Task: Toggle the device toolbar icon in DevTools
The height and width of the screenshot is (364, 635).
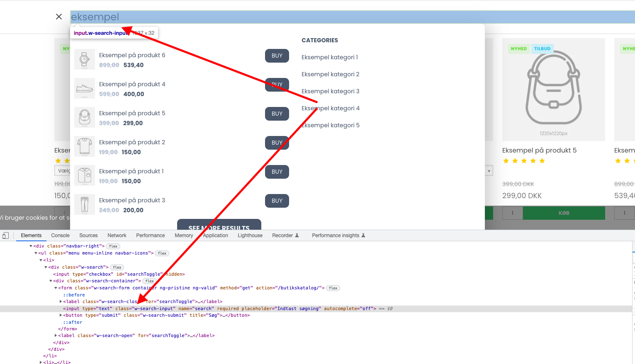Action: coord(6,235)
